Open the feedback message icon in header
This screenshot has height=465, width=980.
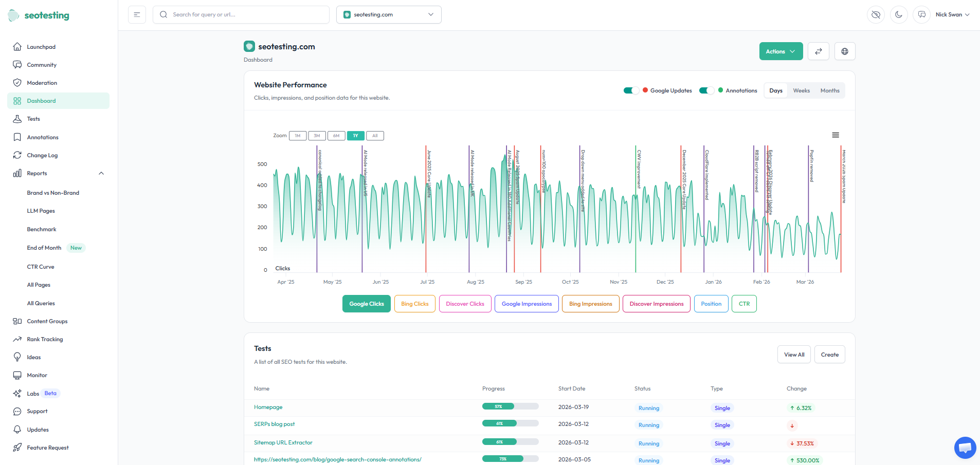point(921,15)
